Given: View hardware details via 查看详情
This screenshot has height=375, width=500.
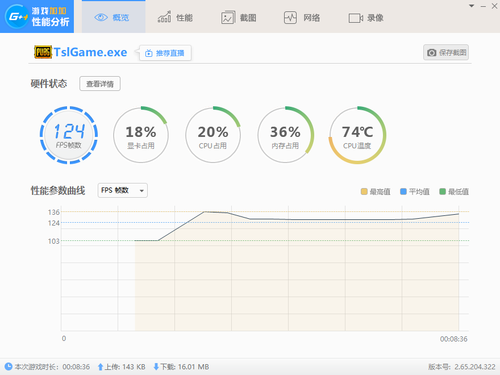Looking at the screenshot, I should (100, 84).
